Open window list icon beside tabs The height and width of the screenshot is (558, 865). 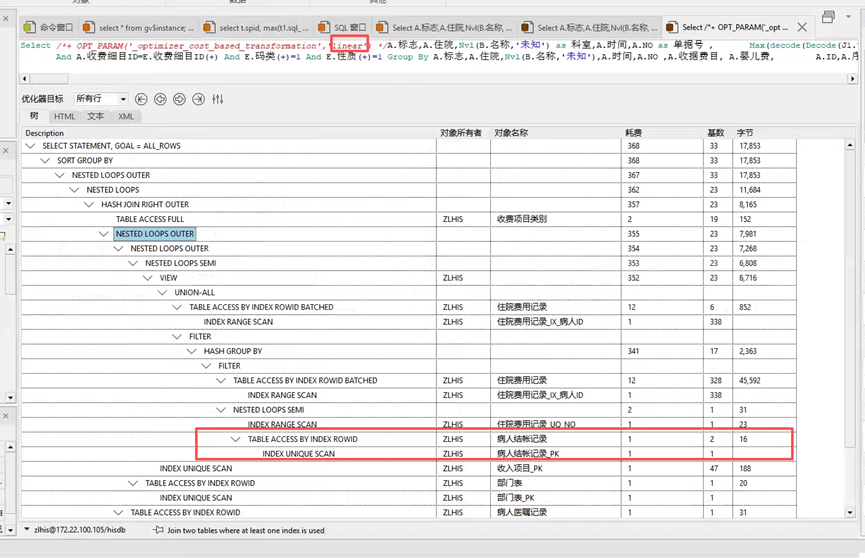828,17
